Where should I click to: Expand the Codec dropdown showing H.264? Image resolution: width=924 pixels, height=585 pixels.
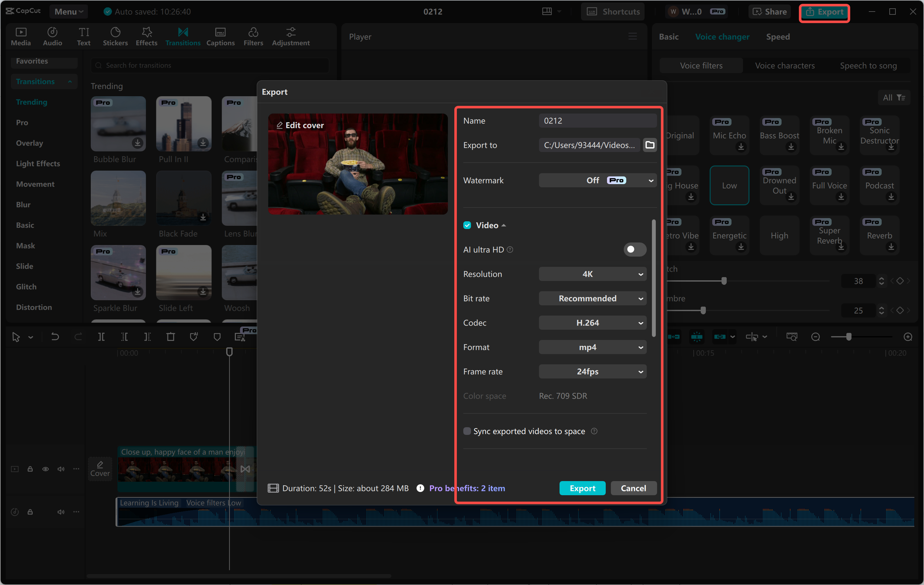coord(592,323)
